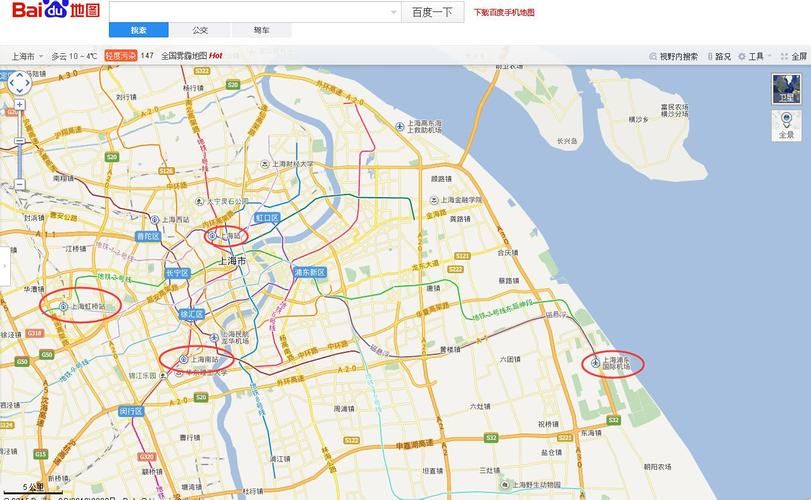The height and width of the screenshot is (500, 811).
Task: Click the 上海西站 station icon
Action: point(155,220)
